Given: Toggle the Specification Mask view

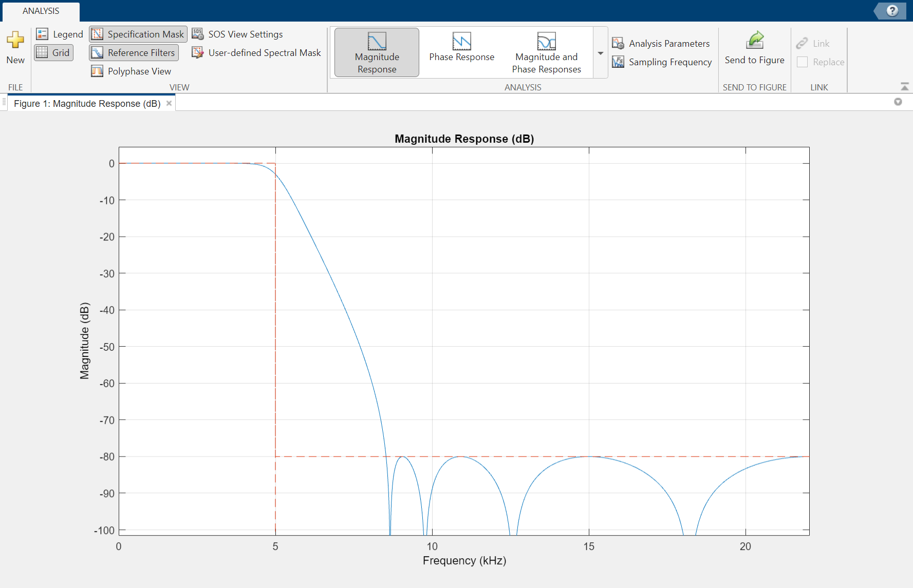Looking at the screenshot, I should [x=138, y=34].
